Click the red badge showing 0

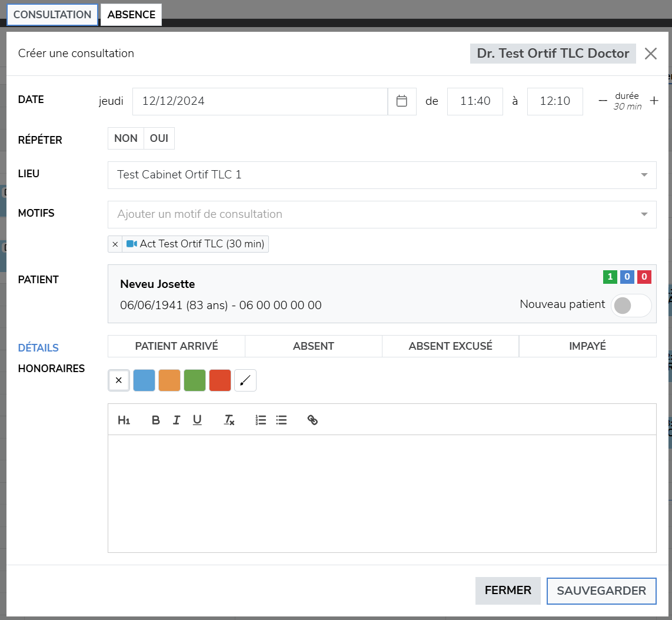coord(644,277)
